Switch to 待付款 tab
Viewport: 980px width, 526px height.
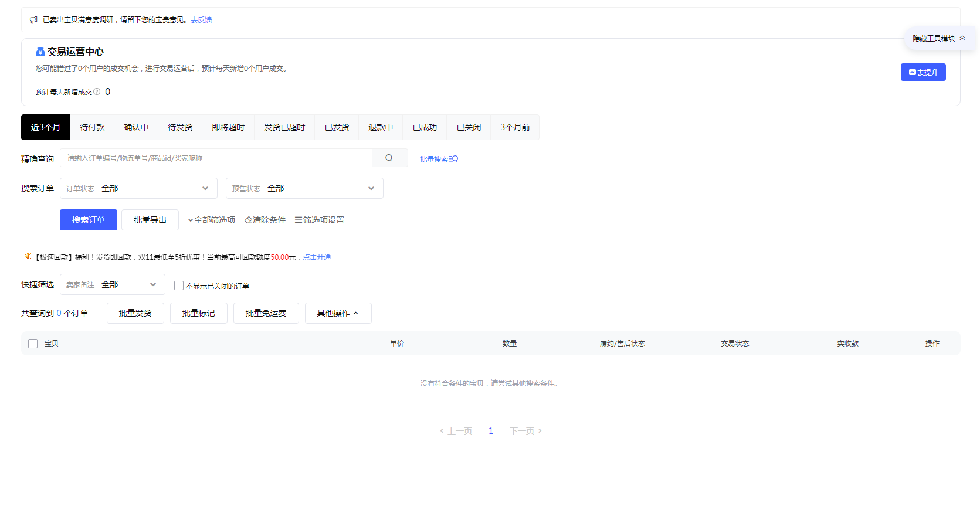(92, 127)
